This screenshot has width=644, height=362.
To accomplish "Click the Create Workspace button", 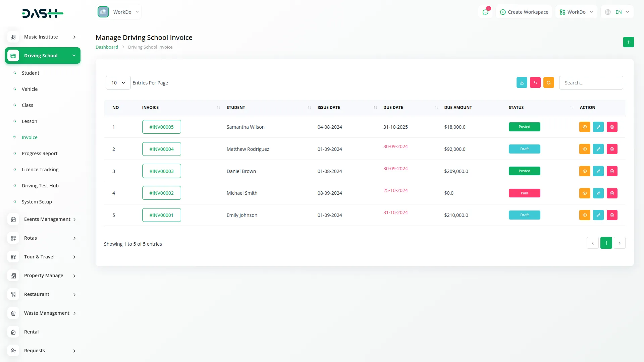I will click(x=524, y=12).
